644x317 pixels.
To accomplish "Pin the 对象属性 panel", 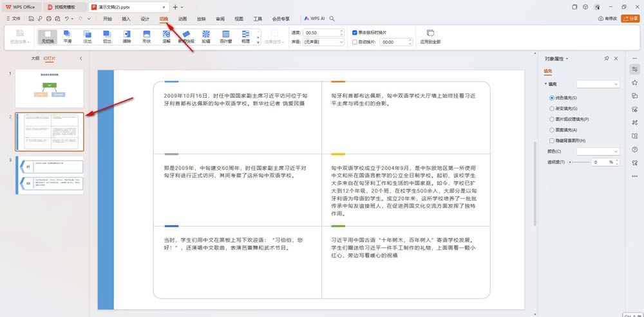I will [x=607, y=59].
